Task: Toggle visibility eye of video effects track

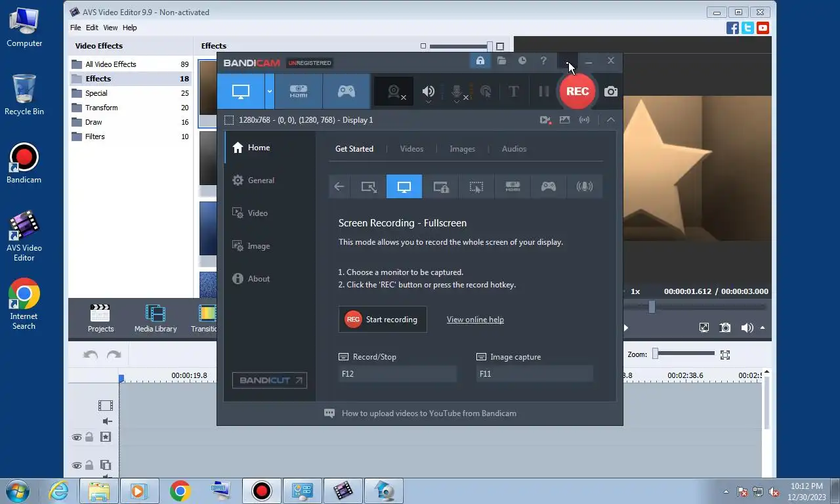Action: pyautogui.click(x=77, y=437)
